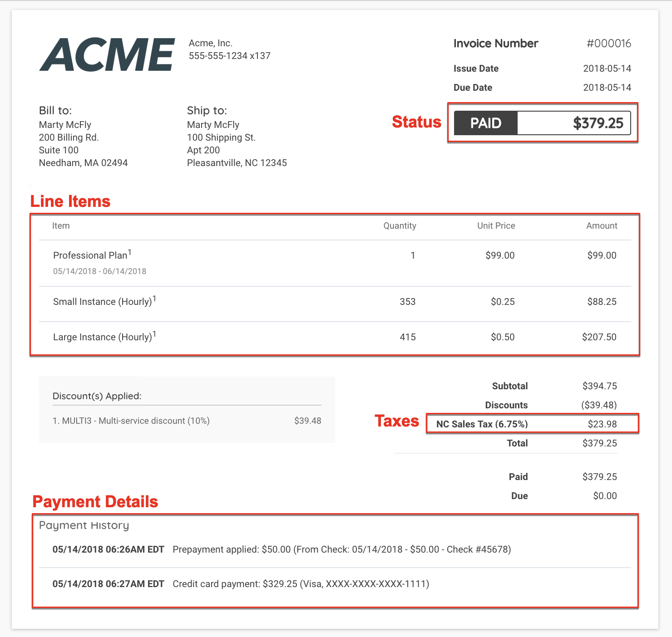This screenshot has width=672, height=637.
Task: Click the Prepayment applied payment entry
Action: pyautogui.click(x=341, y=549)
